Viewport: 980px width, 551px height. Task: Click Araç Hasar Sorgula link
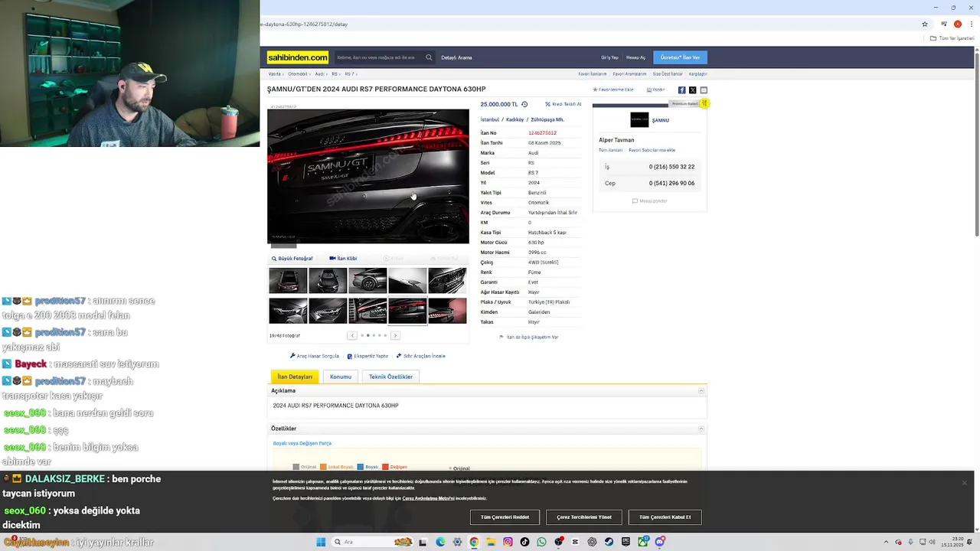pyautogui.click(x=315, y=356)
